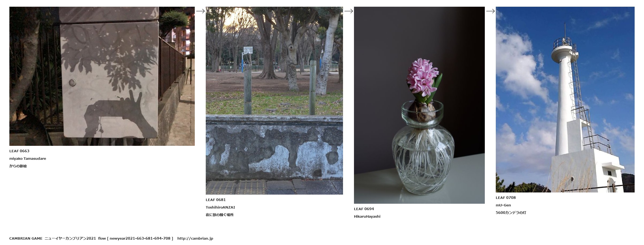Open the white lighthouse photo LEAF 0708
This screenshot has width=644, height=245.
[x=565, y=99]
